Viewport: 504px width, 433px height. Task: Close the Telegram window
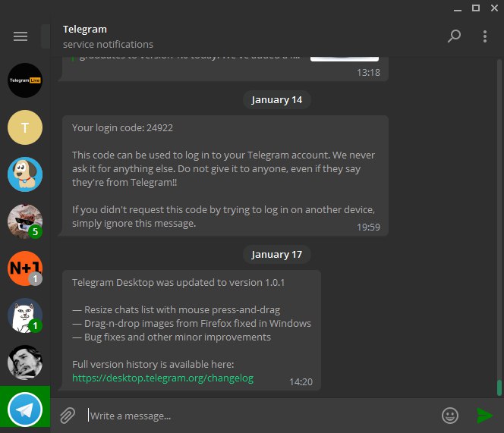pyautogui.click(x=494, y=8)
